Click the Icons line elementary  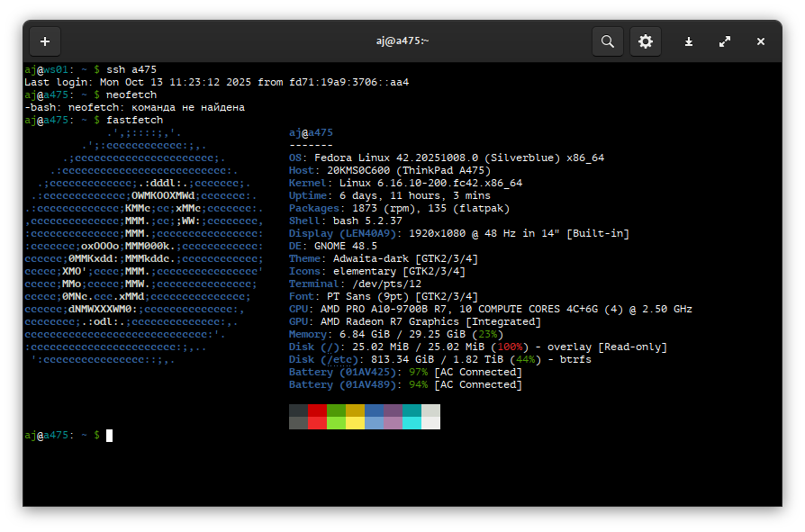[x=377, y=271]
